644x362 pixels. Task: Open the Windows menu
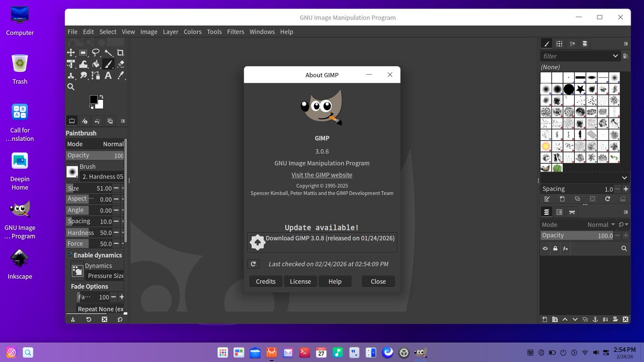click(262, 32)
